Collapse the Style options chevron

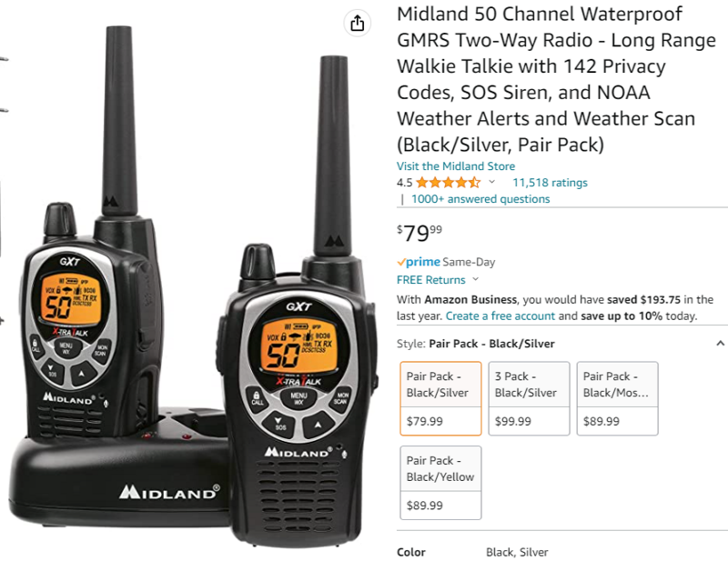[720, 344]
